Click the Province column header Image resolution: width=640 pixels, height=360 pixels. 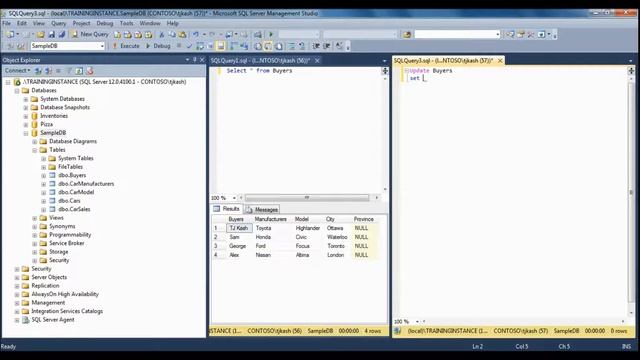(x=364, y=219)
